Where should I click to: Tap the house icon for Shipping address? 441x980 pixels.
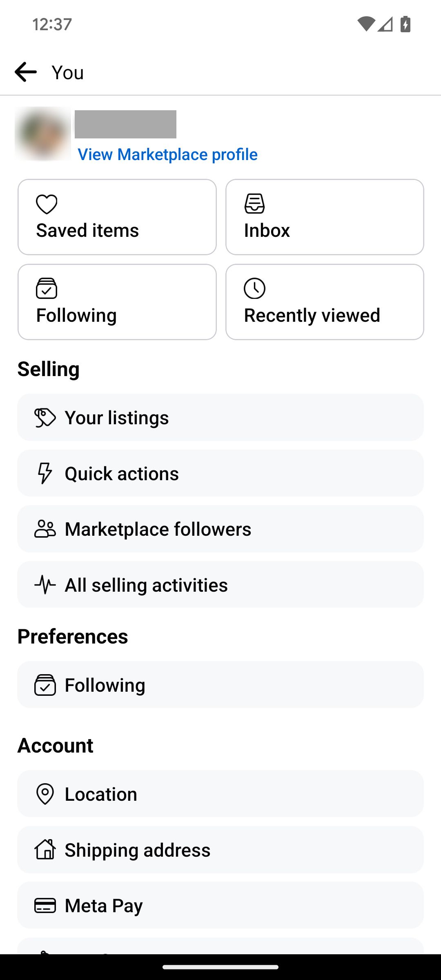coord(45,850)
